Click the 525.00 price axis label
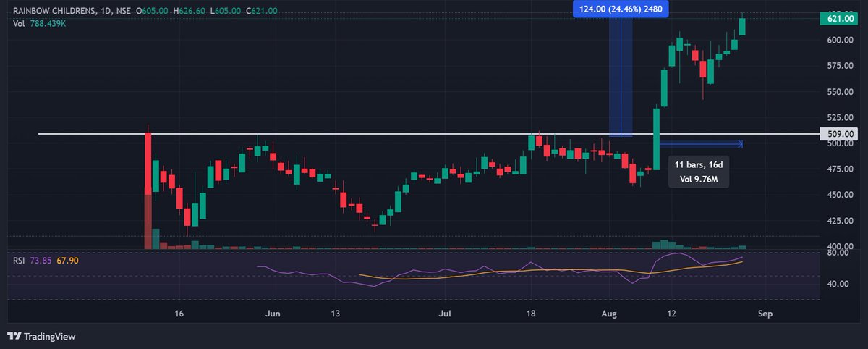868x349 pixels. pos(841,118)
